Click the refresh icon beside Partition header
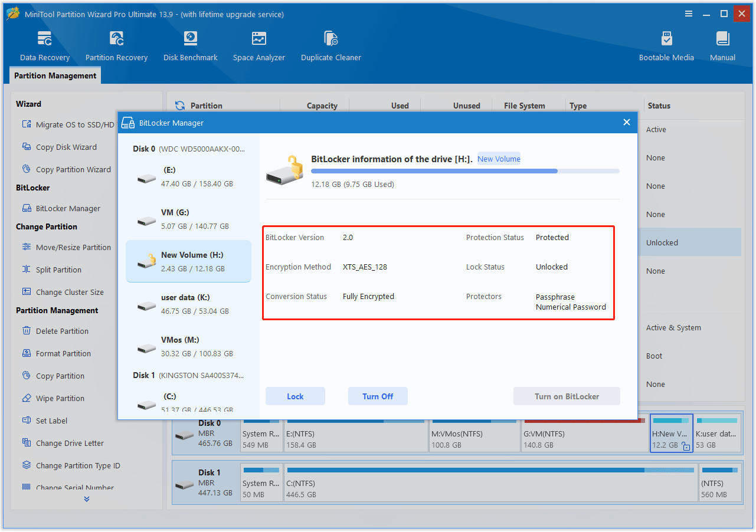756x532 pixels. (x=180, y=106)
